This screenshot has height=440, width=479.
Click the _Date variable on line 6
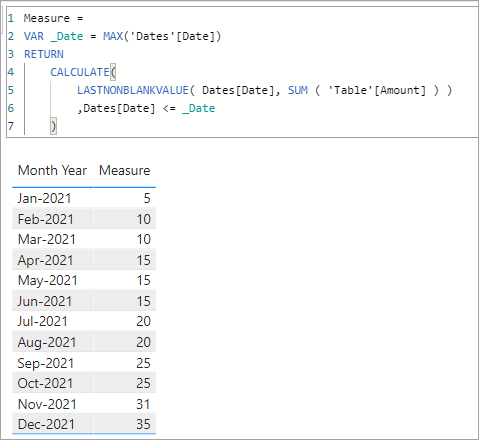(199, 108)
